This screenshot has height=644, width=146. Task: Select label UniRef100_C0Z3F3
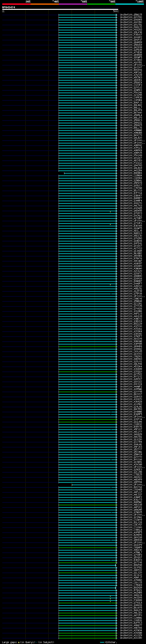[x=131, y=85]
